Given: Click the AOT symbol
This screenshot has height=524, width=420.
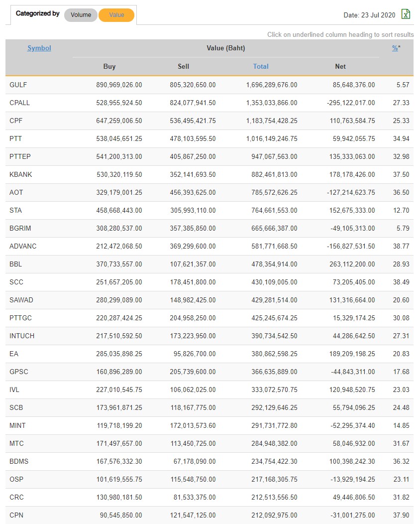Looking at the screenshot, I should coord(16,192).
